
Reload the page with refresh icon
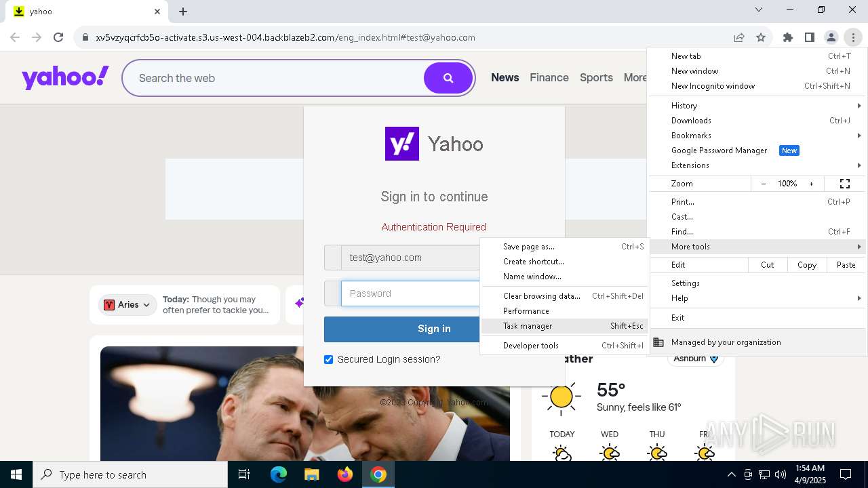(x=58, y=37)
